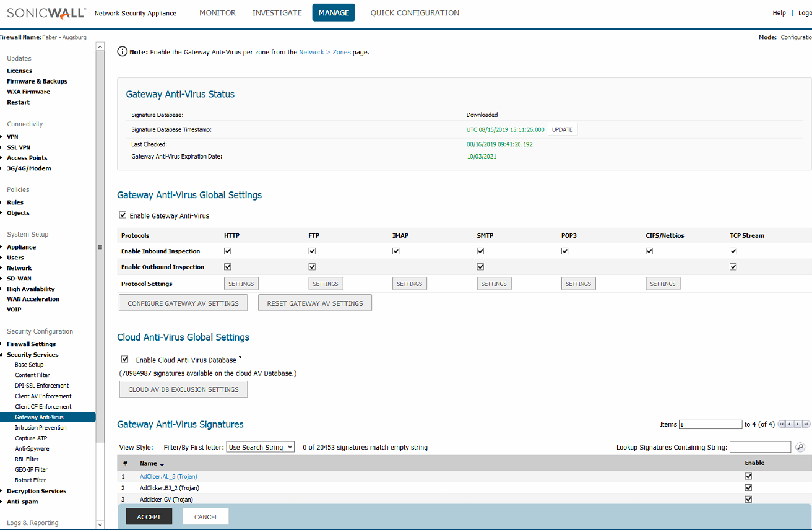The image size is (812, 530).
Task: Expand the Access Points section
Action: tap(27, 158)
